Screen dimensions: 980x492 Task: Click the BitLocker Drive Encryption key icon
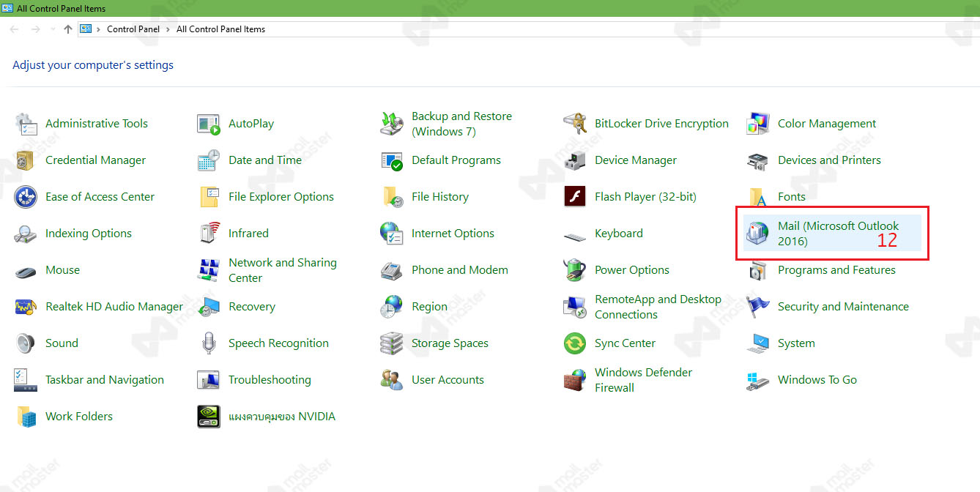[574, 124]
